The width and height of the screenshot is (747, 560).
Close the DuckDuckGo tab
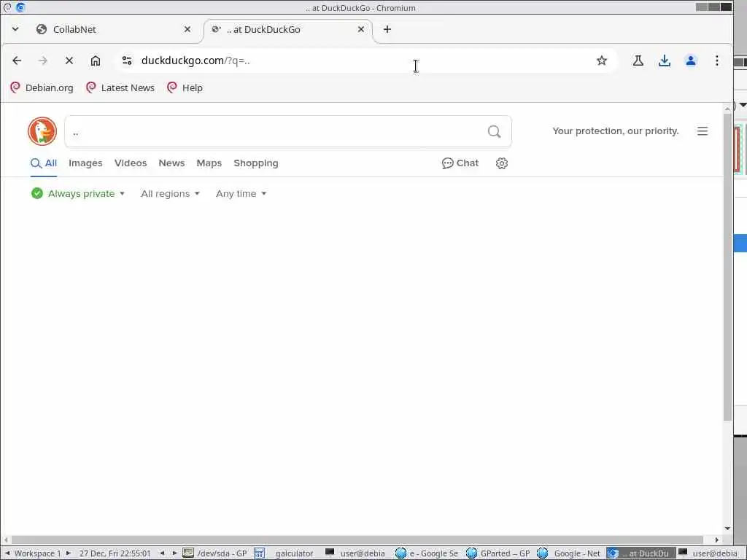(360, 29)
